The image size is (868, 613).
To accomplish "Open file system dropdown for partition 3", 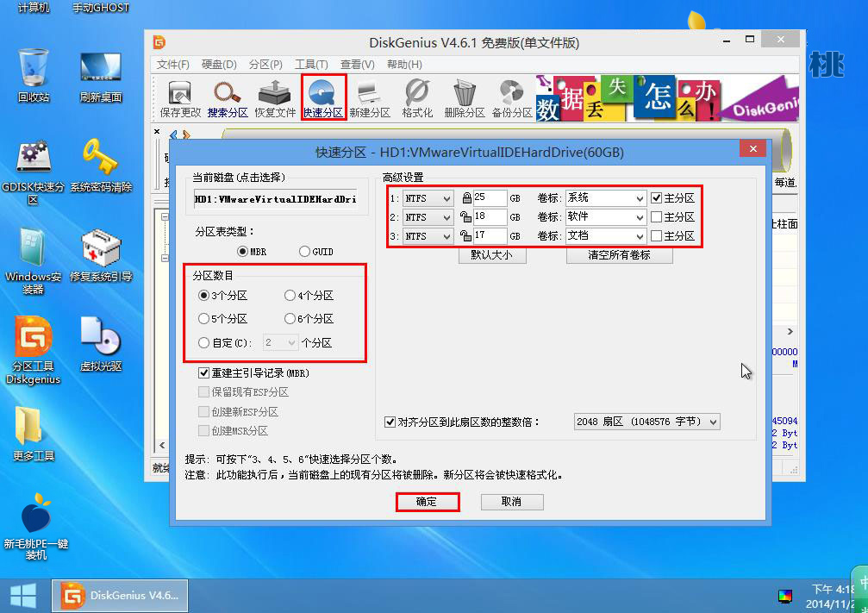I will (x=428, y=236).
